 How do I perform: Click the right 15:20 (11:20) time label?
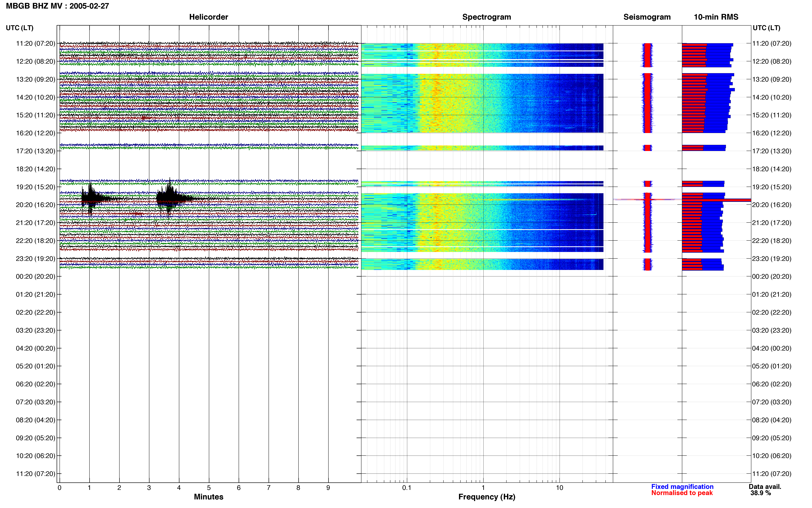pyautogui.click(x=772, y=115)
